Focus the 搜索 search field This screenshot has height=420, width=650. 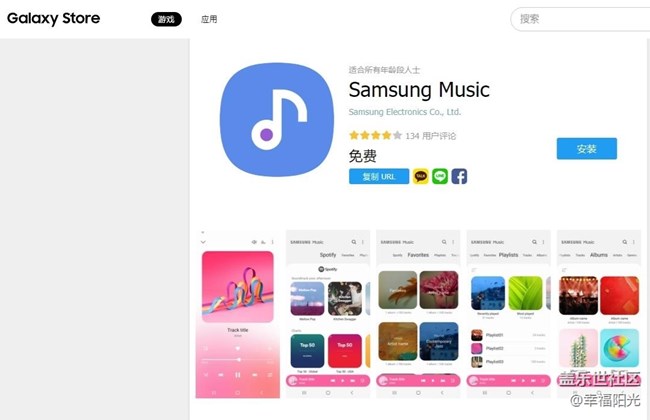(580, 19)
